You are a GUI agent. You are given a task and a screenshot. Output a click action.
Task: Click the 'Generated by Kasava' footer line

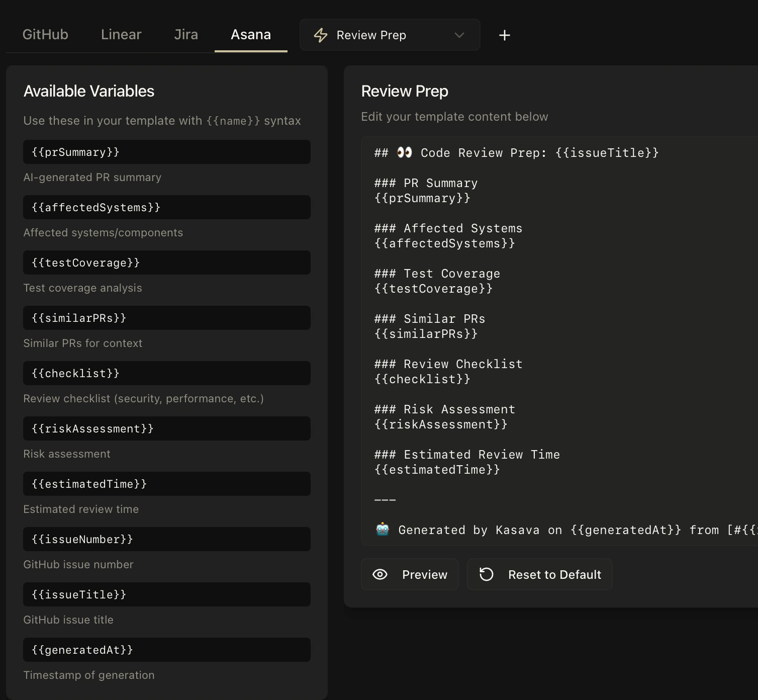point(566,530)
